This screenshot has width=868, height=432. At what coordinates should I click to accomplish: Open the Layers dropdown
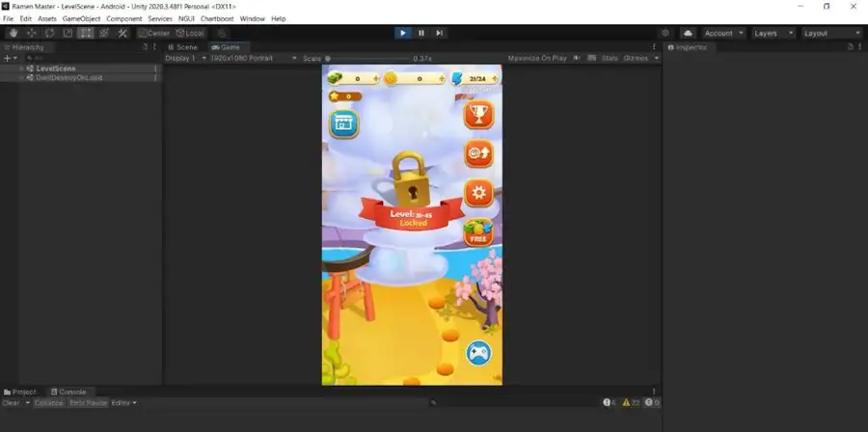click(x=773, y=33)
